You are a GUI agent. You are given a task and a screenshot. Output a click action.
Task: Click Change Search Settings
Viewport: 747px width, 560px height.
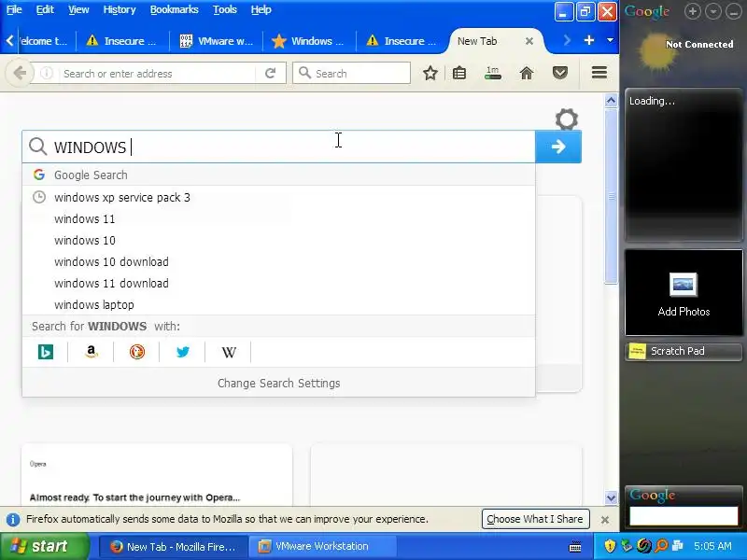pos(278,383)
